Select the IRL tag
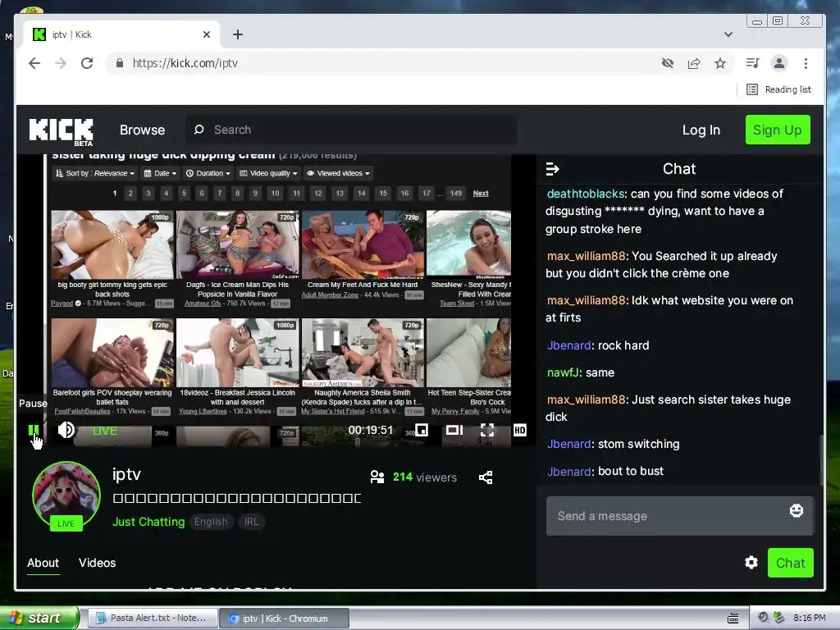 251,522
